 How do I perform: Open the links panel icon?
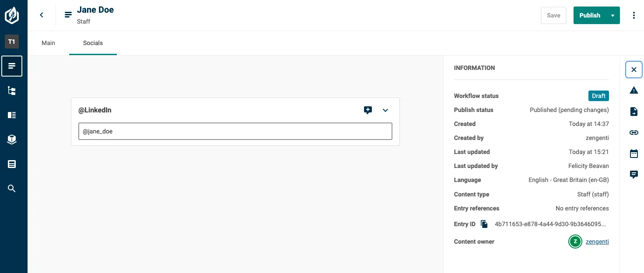pos(634,133)
